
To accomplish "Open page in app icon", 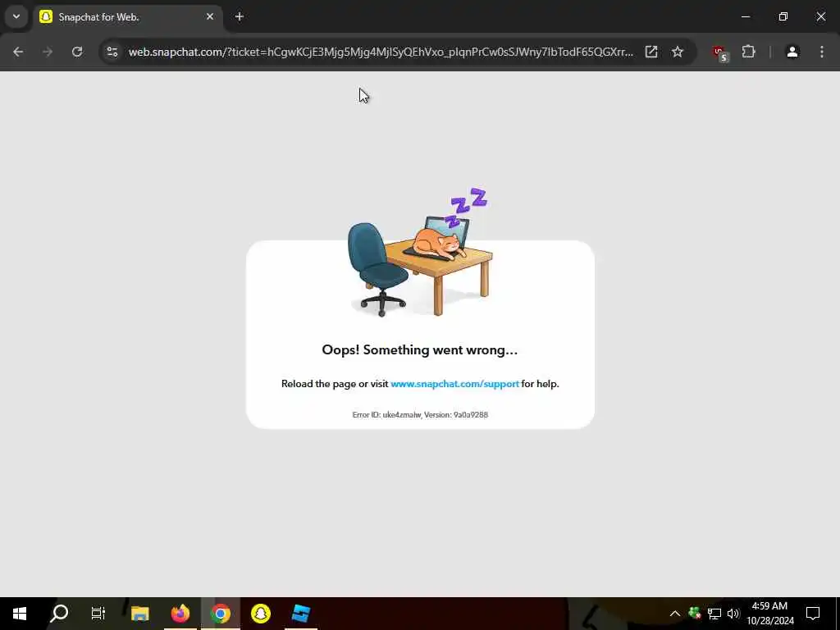I will [651, 52].
